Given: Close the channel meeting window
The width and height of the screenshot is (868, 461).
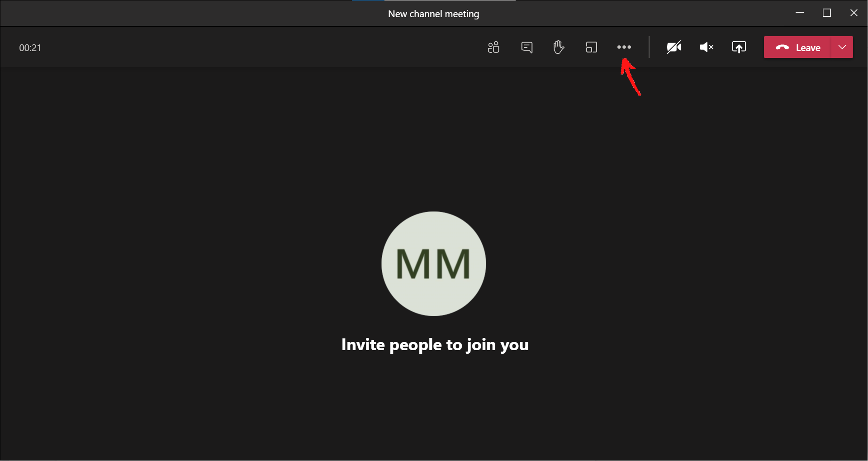Looking at the screenshot, I should 854,13.
